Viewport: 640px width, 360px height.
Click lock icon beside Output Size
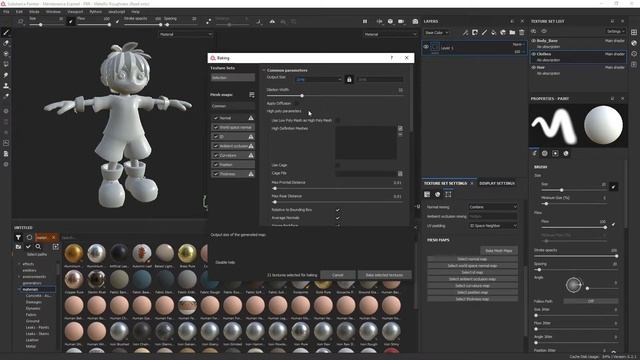click(x=349, y=79)
